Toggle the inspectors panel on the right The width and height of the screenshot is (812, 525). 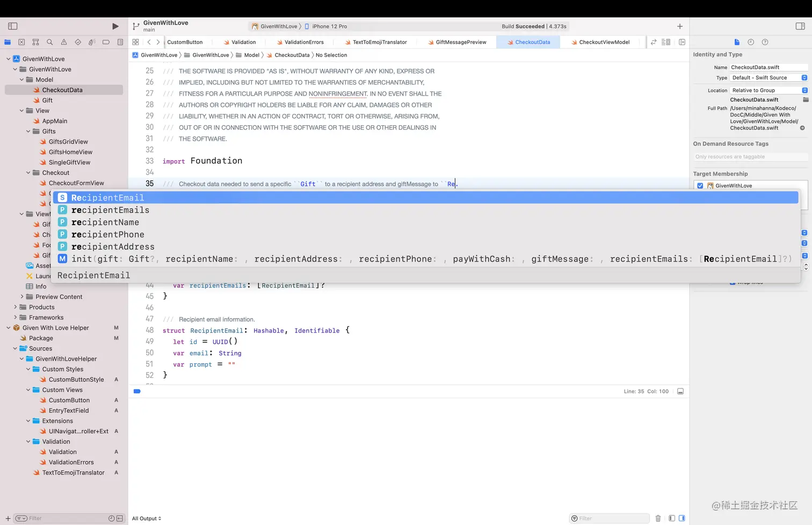click(x=800, y=26)
